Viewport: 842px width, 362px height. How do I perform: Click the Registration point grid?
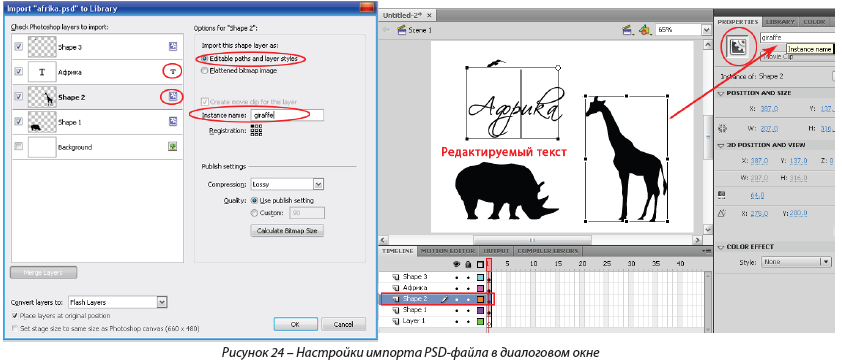(x=256, y=130)
